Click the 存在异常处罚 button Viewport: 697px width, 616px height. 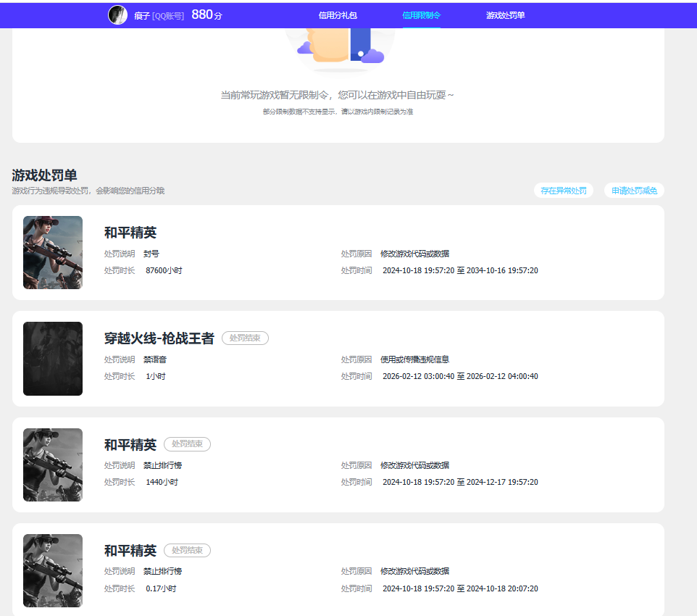pos(564,191)
